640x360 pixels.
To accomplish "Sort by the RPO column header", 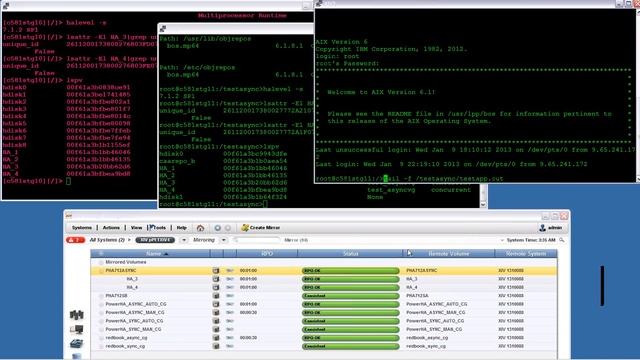I will (x=267, y=254).
